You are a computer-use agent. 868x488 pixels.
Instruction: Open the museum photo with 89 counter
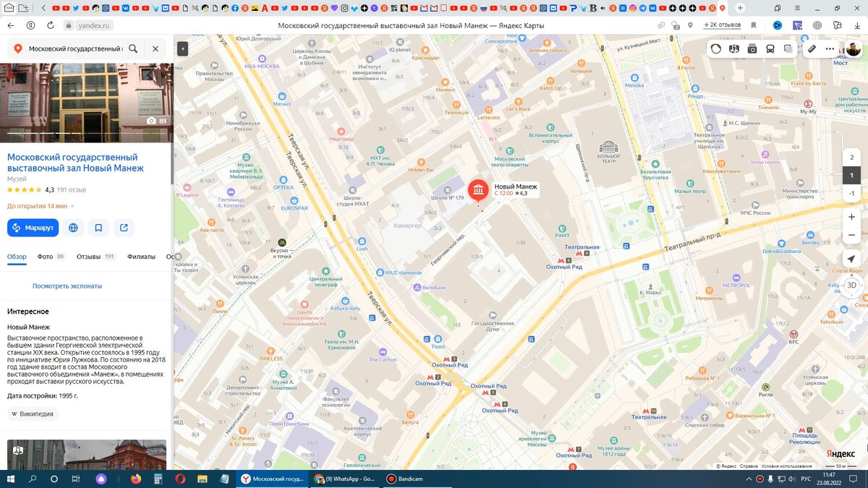coord(86,103)
